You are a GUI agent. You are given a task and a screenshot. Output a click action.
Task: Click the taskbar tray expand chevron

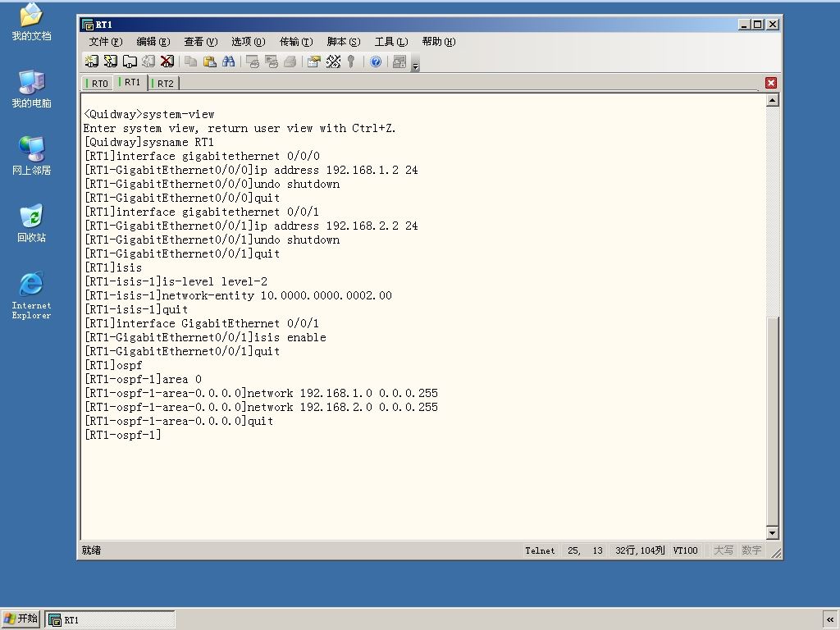click(830, 620)
